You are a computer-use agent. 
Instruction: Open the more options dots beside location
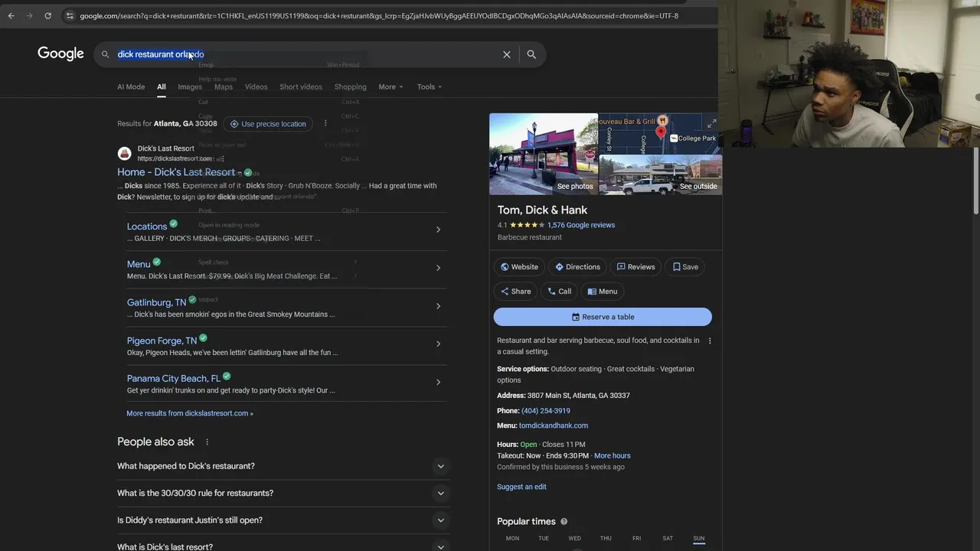(325, 123)
